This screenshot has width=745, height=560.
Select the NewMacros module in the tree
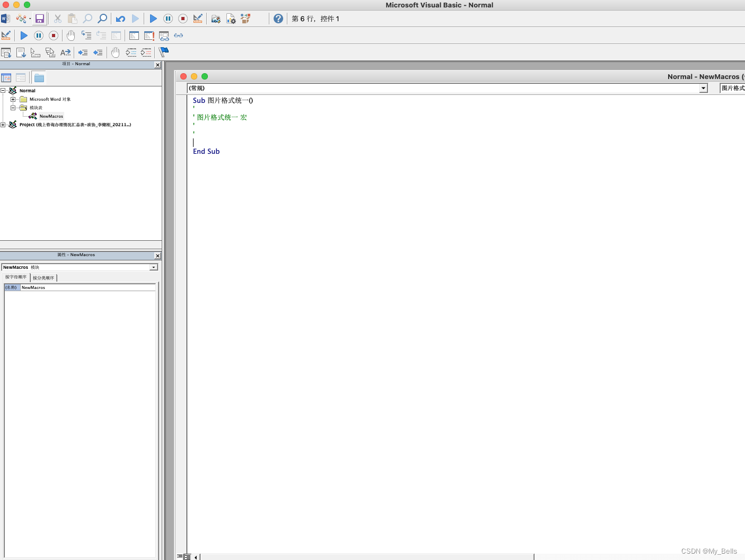point(51,116)
